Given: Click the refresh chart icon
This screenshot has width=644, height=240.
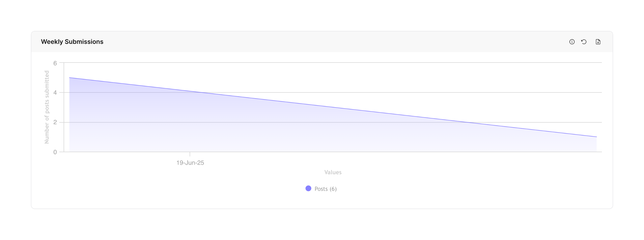Looking at the screenshot, I should pos(584,42).
